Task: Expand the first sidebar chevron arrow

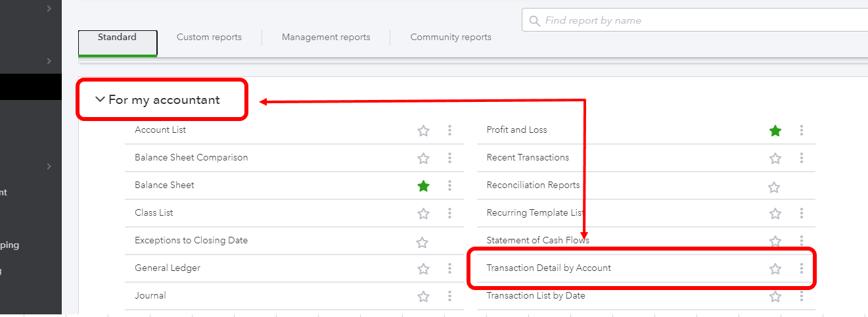Action: pos(49,9)
